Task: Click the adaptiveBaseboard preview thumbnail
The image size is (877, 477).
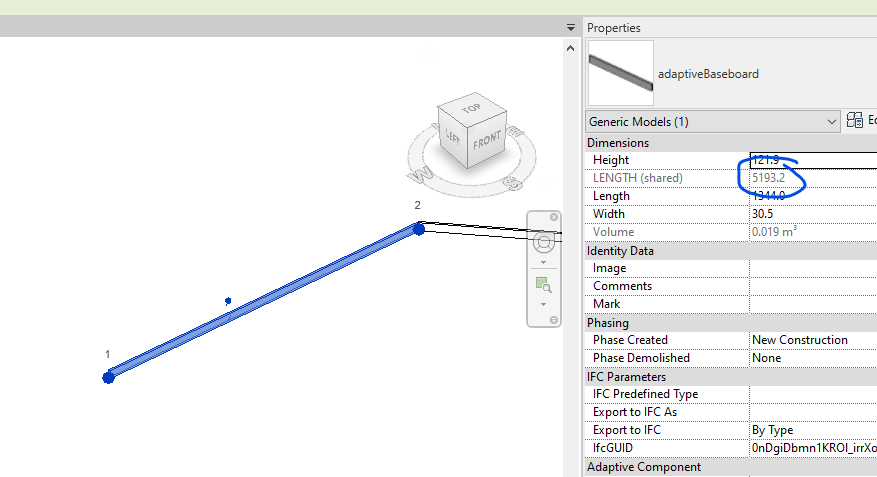Action: (x=621, y=73)
